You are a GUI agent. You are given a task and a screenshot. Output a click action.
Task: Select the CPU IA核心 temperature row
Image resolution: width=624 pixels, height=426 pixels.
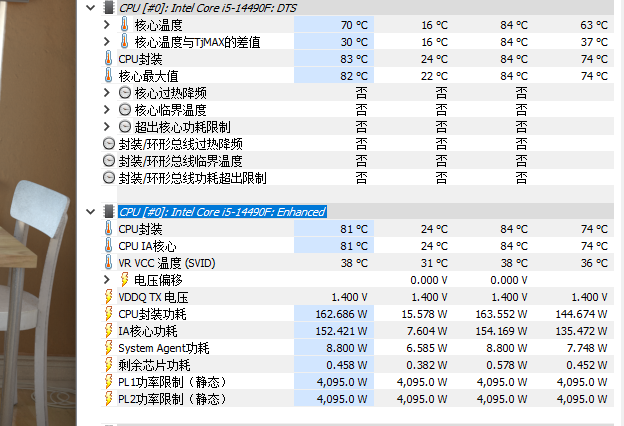(x=147, y=246)
